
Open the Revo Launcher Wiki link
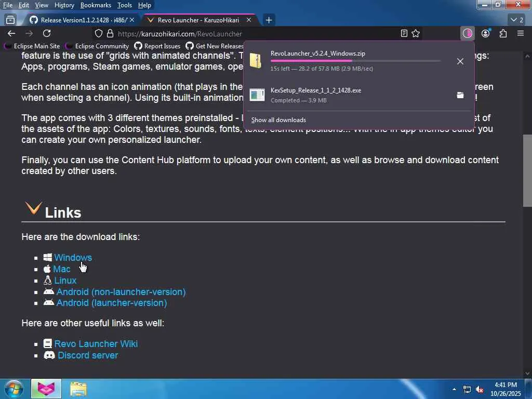click(96, 344)
